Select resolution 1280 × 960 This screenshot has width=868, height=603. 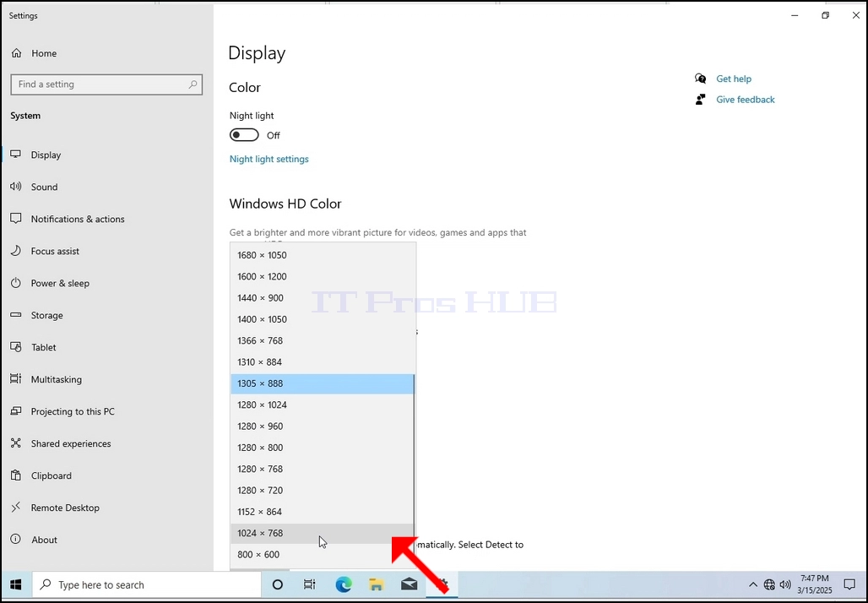(x=323, y=426)
